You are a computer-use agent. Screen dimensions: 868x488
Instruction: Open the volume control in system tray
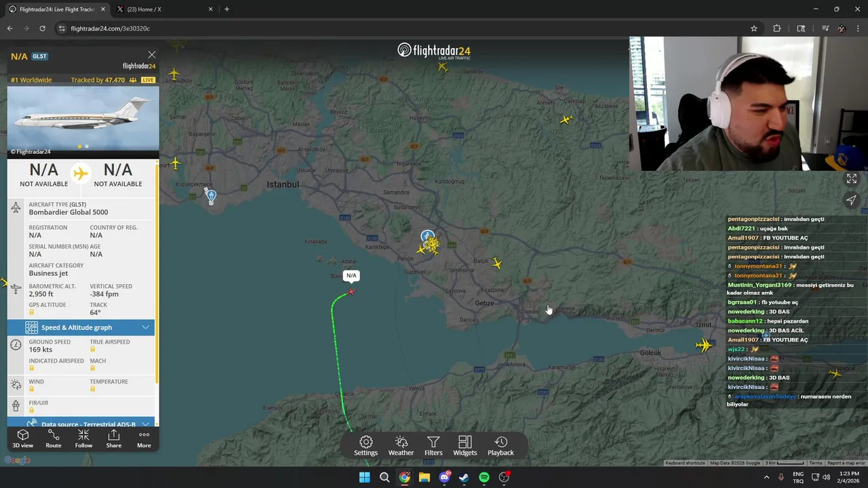827,477
